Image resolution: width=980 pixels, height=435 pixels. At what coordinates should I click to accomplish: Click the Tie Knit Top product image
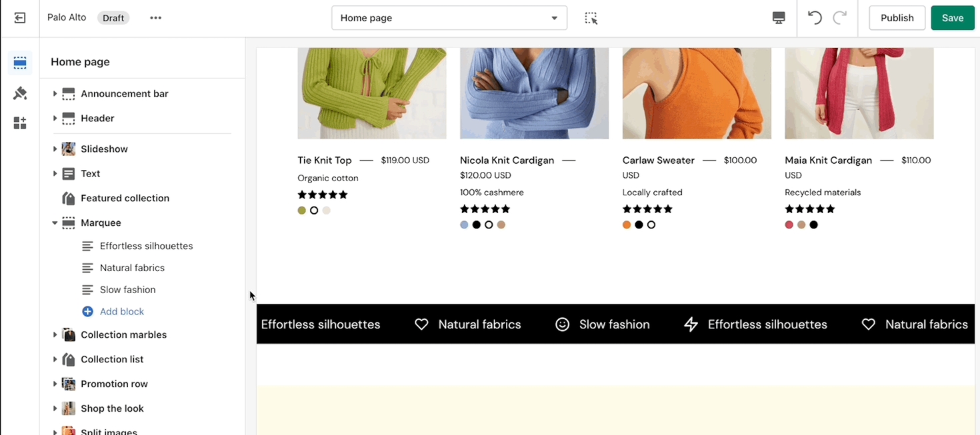coord(371,93)
